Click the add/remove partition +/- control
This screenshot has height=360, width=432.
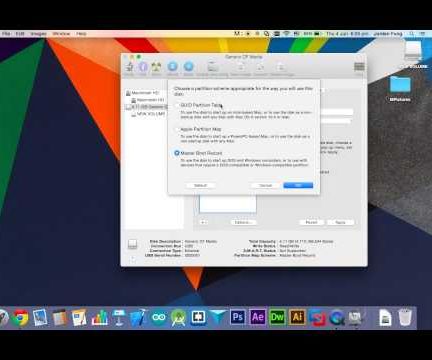pos(204,222)
